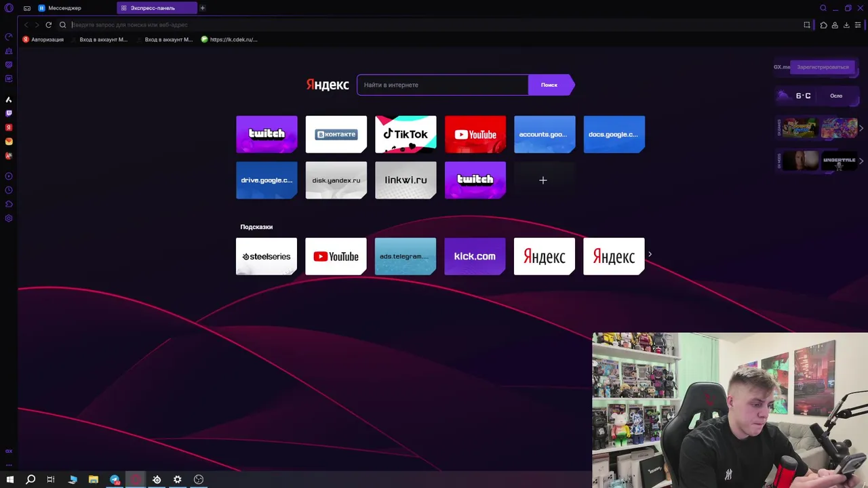Open the first Twitch speed dial tile
The image size is (868, 488).
click(x=267, y=134)
